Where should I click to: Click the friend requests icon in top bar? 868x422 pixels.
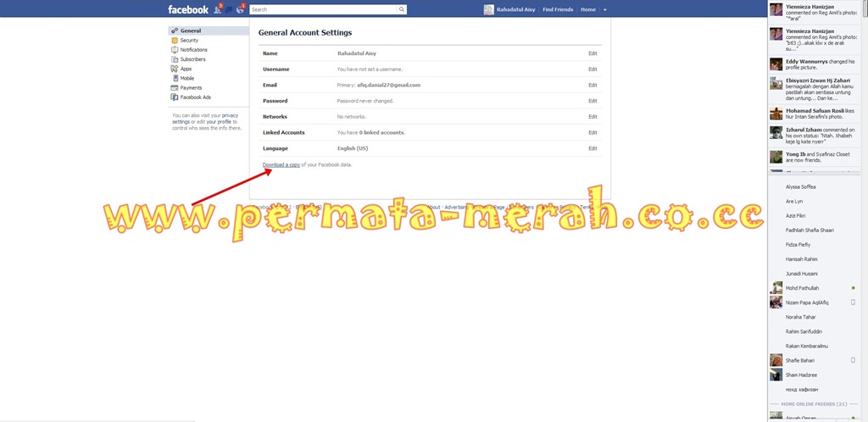pyautogui.click(x=218, y=9)
